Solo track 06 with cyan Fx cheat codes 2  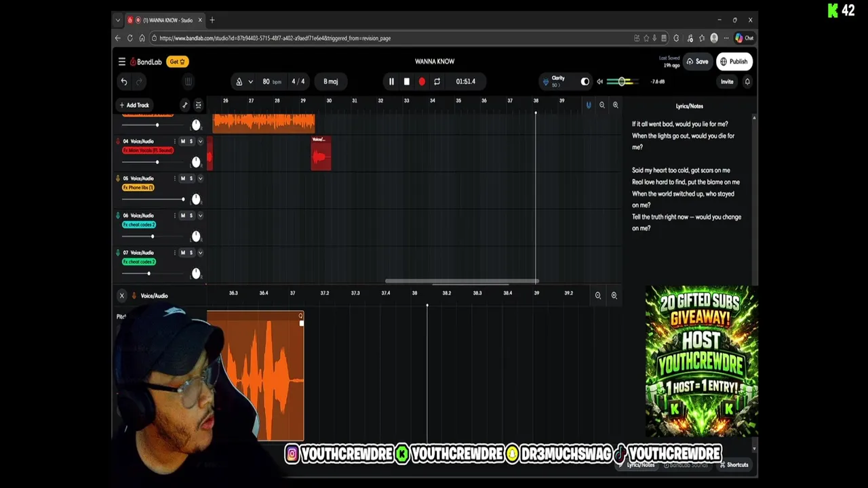(x=191, y=216)
